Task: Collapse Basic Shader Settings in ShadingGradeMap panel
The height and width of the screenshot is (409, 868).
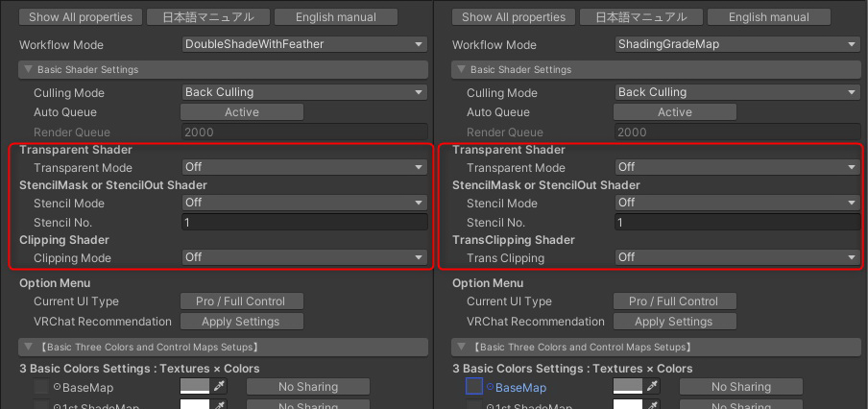Action: click(461, 70)
